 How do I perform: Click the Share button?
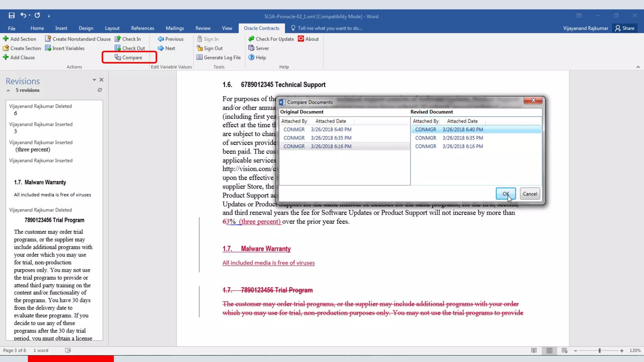coord(625,28)
